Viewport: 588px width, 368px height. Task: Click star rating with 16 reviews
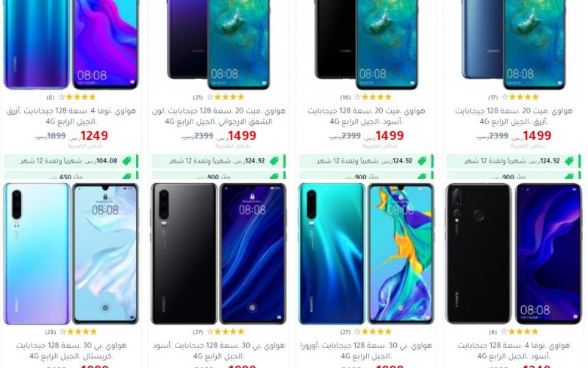373,97
